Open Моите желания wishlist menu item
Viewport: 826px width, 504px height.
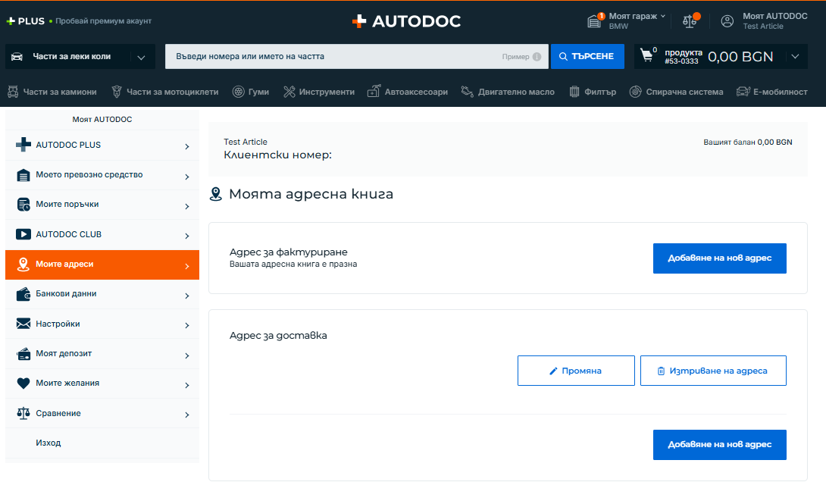tap(102, 383)
